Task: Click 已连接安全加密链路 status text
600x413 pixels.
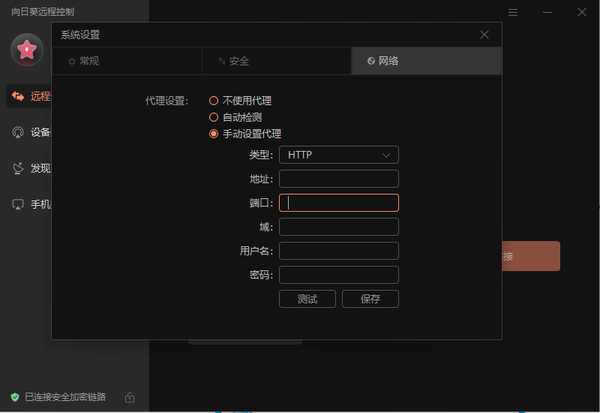Action: 65,397
